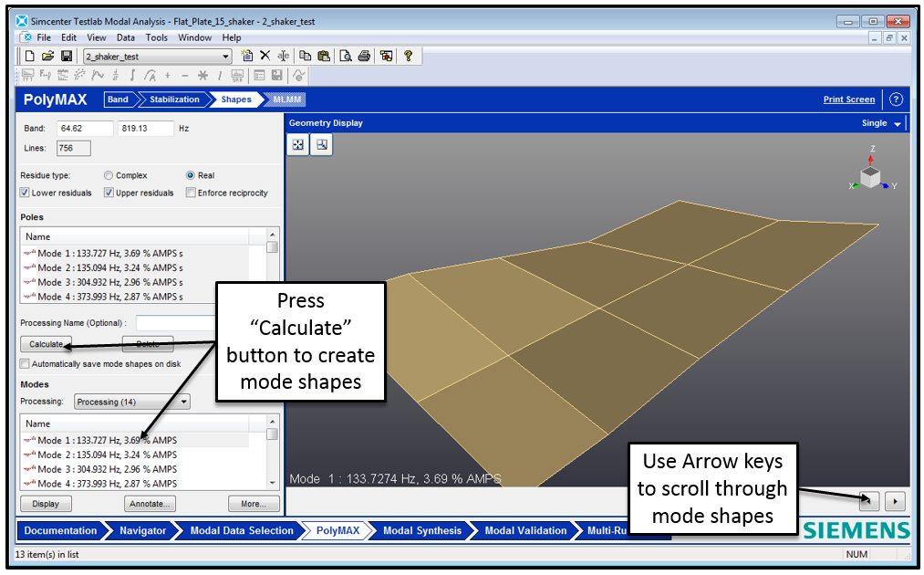Save project with the floppy disk icon

67,56
